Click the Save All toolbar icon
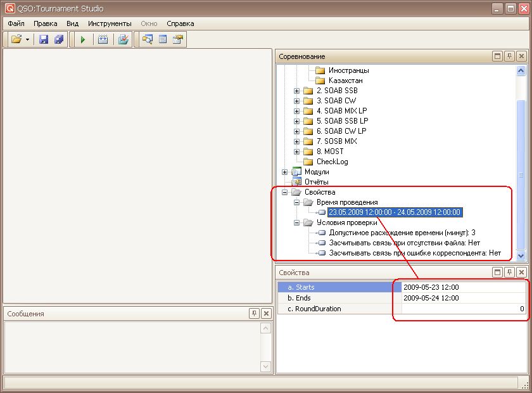The height and width of the screenshot is (393, 532). click(59, 39)
